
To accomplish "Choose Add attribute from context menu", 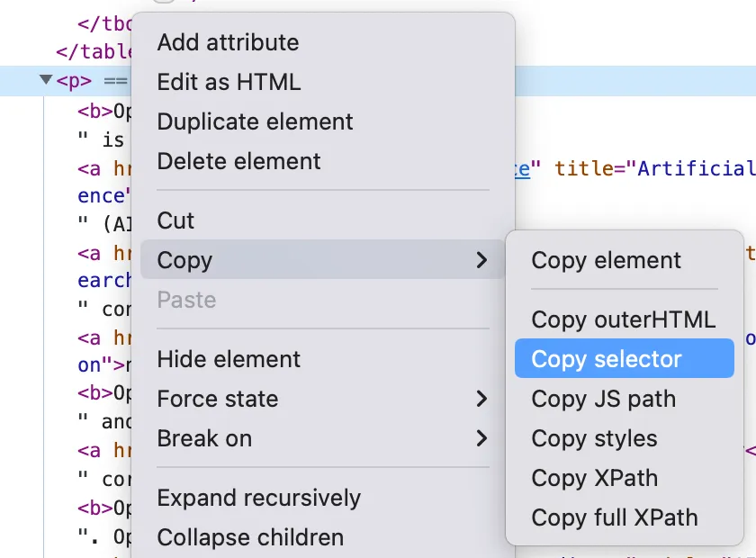I will (228, 42).
